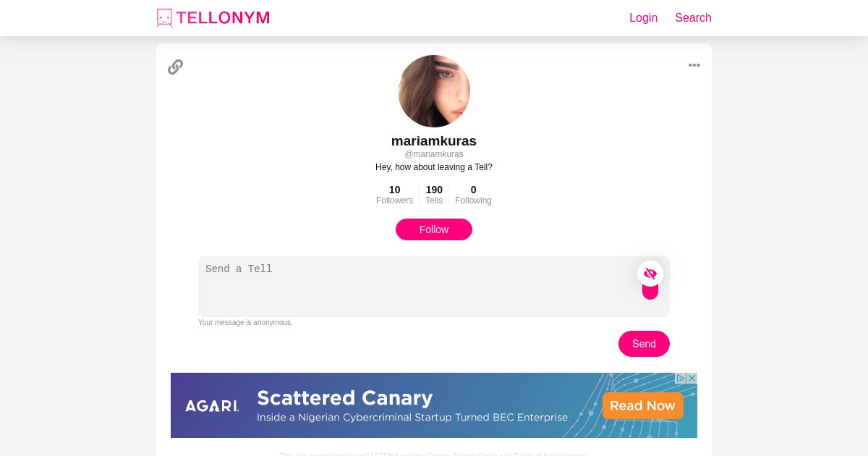Image resolution: width=868 pixels, height=456 pixels.
Task: Click the Tellonym smiley logo icon
Action: coord(164,18)
